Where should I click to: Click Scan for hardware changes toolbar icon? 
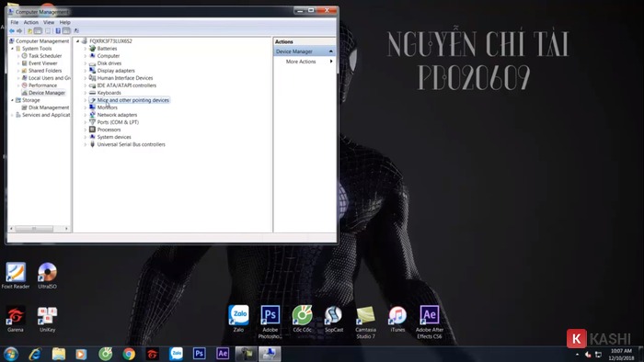coord(76,30)
